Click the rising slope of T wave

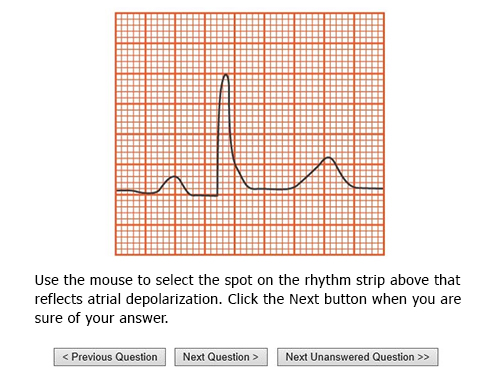tap(310, 173)
